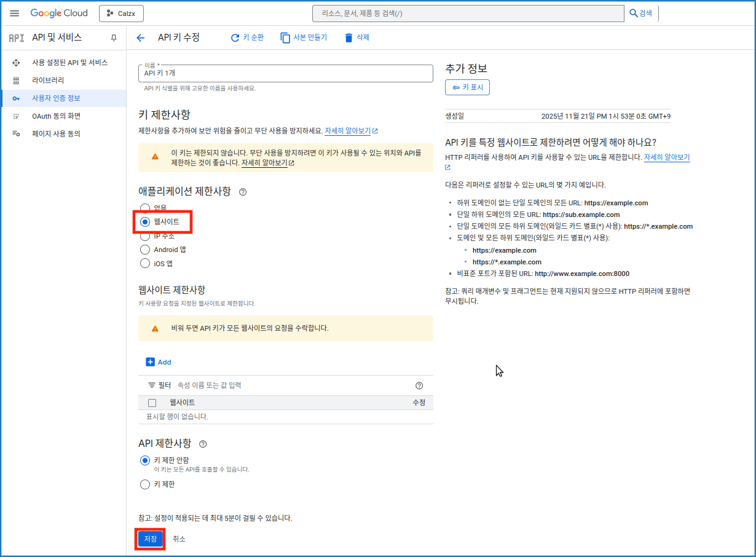
Task: Choose the 키 제한 radio button
Action: 145,484
